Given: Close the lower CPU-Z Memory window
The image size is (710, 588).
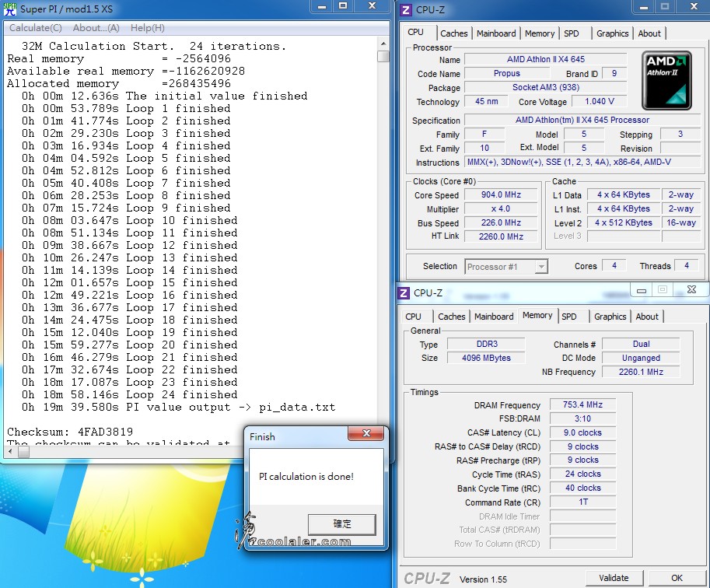Looking at the screenshot, I should coord(691,290).
